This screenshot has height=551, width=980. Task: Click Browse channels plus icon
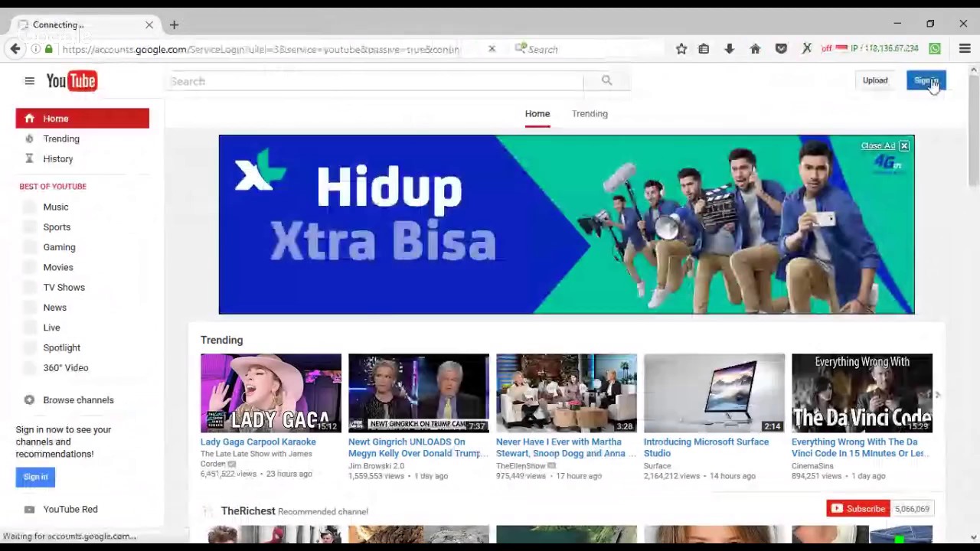click(x=29, y=399)
